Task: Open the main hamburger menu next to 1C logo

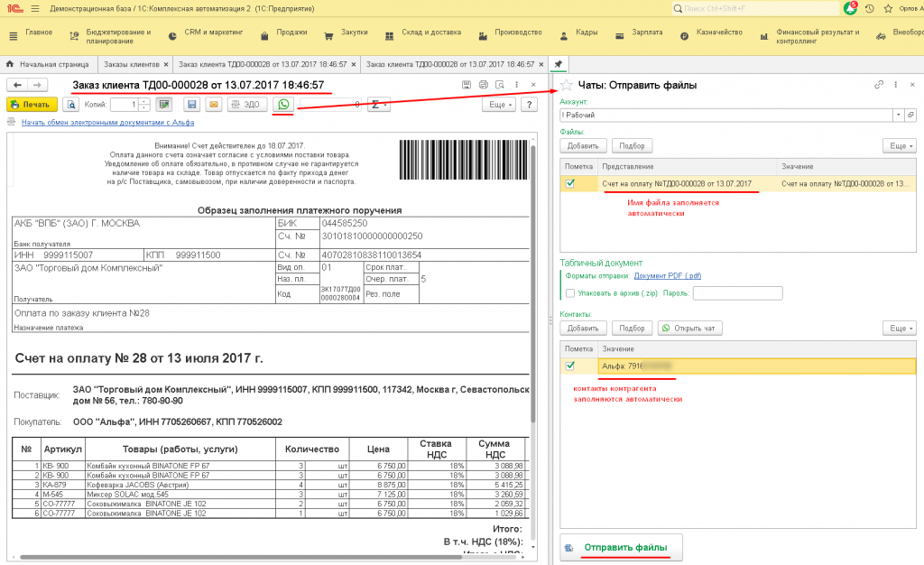Action: click(x=35, y=9)
